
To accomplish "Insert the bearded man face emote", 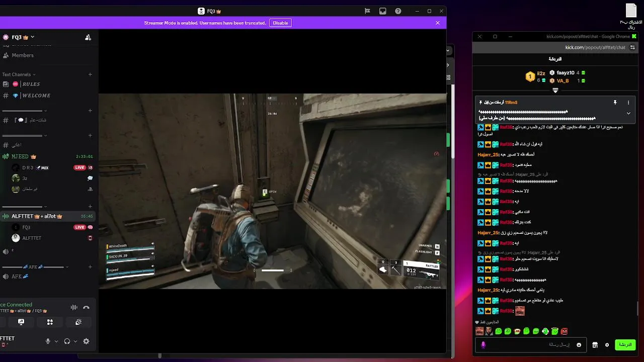I will [489, 331].
